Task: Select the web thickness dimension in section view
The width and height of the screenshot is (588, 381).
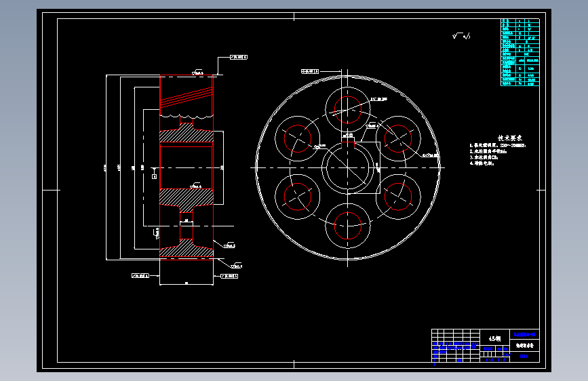Action: (187, 220)
